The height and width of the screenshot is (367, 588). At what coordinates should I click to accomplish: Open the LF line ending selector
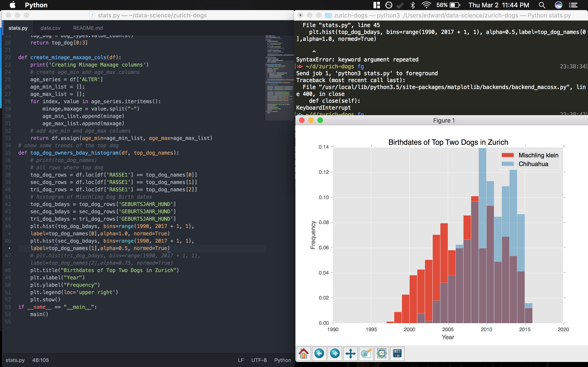point(240,360)
